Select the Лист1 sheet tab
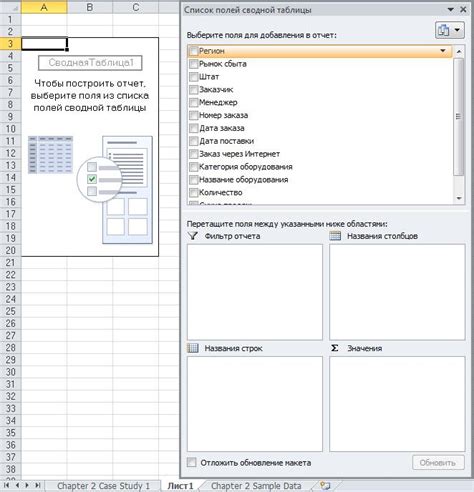 [x=180, y=486]
